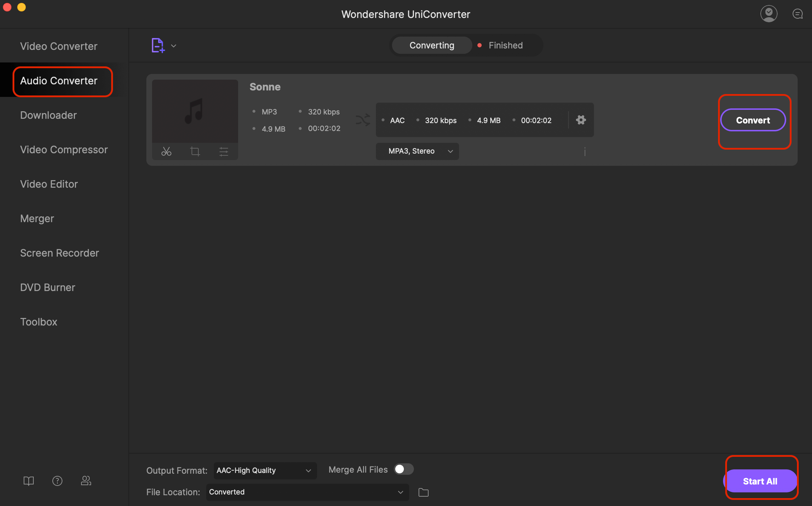Click the scissors/trim icon for Sonne

coord(166,151)
